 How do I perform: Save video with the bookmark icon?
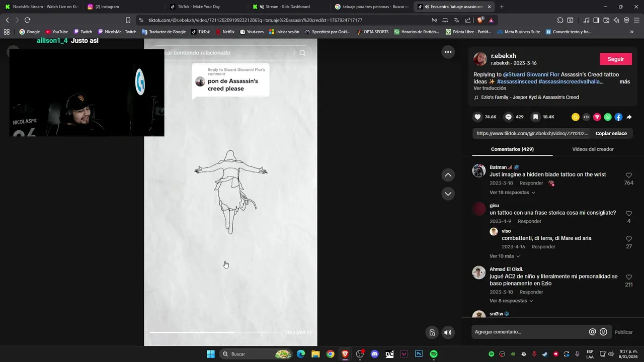click(536, 117)
